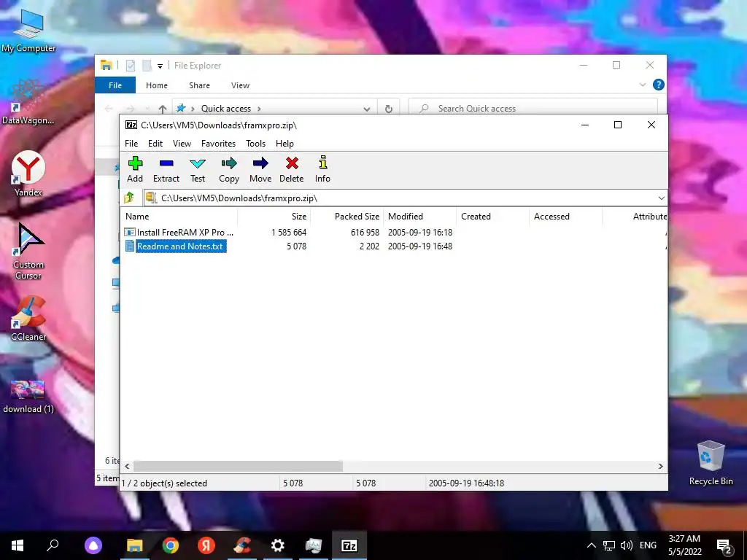The width and height of the screenshot is (747, 560).
Task: Click File Explorer Help question mark icon
Action: click(x=659, y=85)
